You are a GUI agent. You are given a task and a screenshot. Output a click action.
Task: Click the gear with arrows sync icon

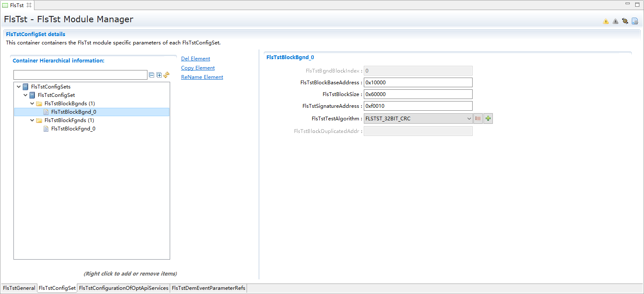point(625,21)
